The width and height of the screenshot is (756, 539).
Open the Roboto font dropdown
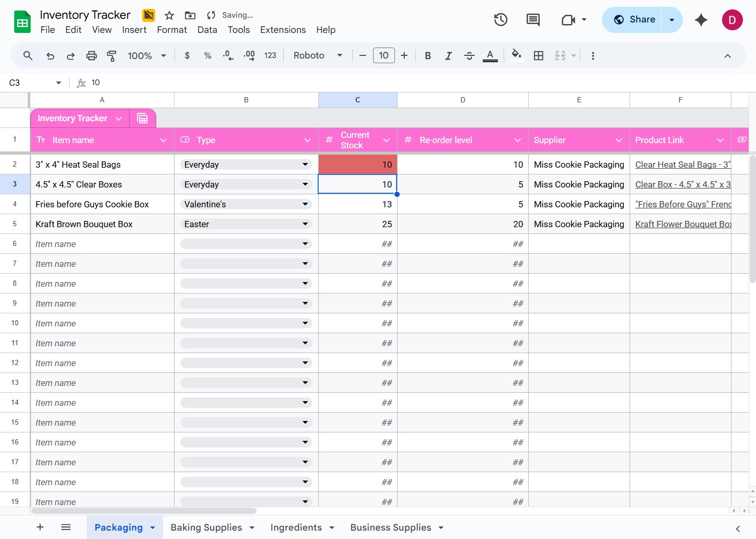coord(318,56)
